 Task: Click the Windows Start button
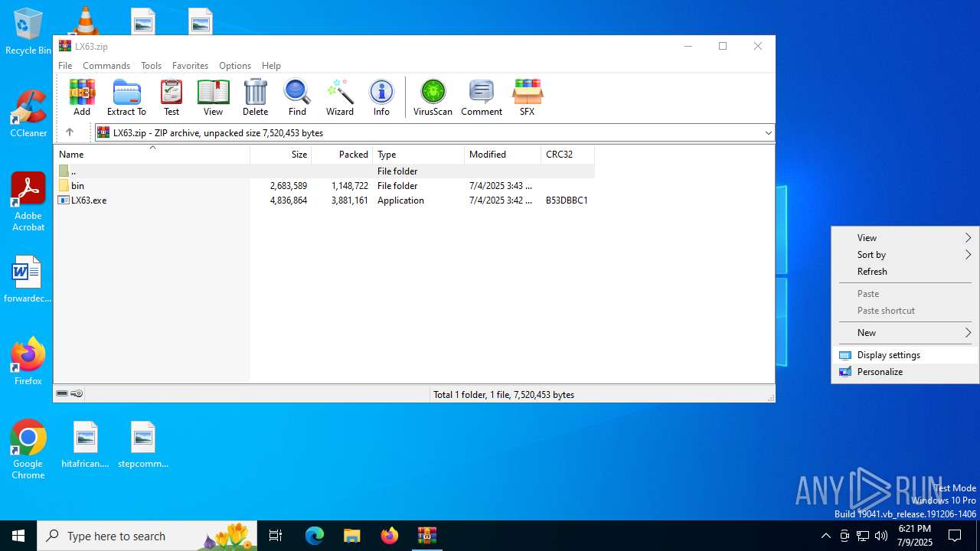point(18,536)
